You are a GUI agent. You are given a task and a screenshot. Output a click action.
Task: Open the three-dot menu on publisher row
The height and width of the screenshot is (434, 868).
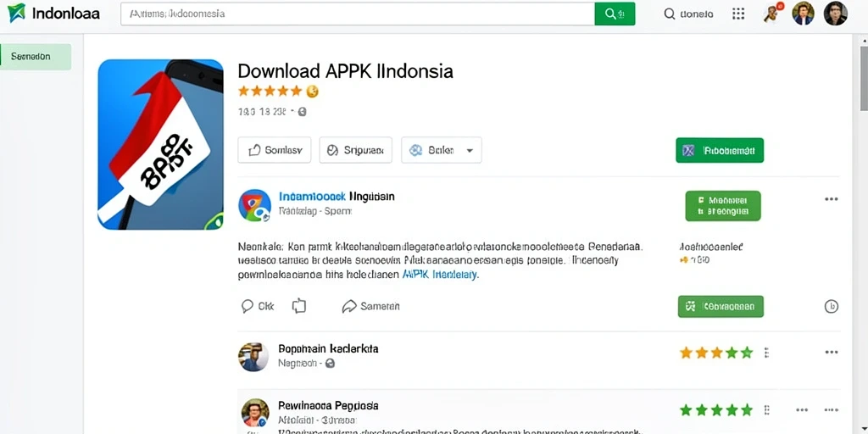point(831,199)
